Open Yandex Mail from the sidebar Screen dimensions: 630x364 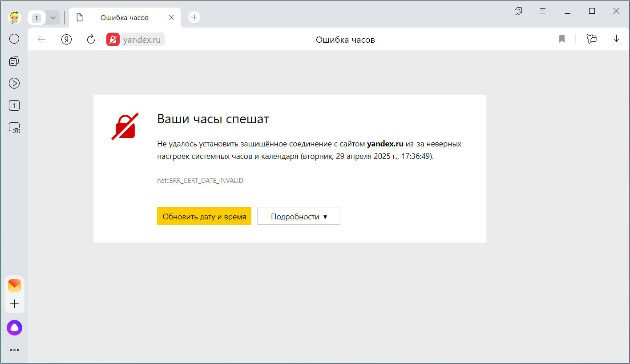(x=14, y=286)
